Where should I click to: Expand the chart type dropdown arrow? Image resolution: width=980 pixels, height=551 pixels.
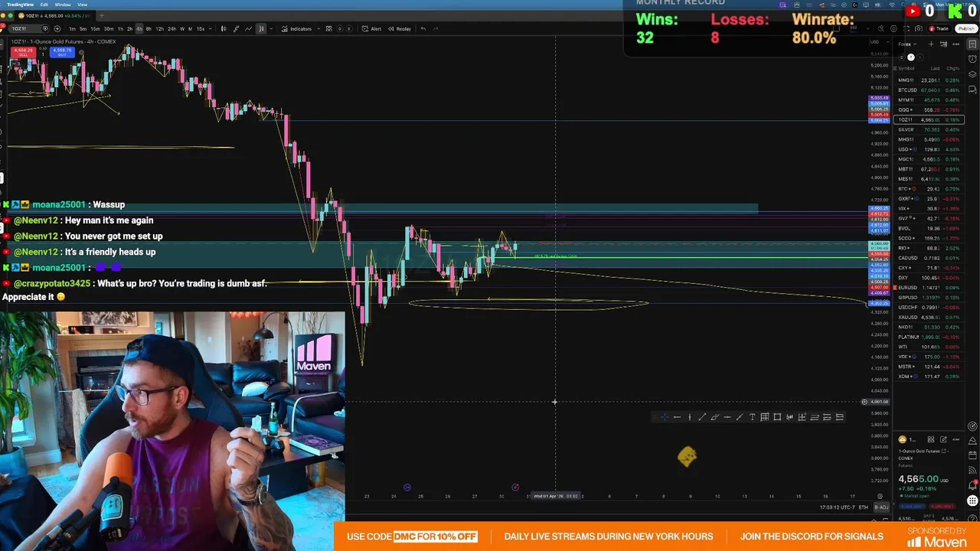pos(271,28)
